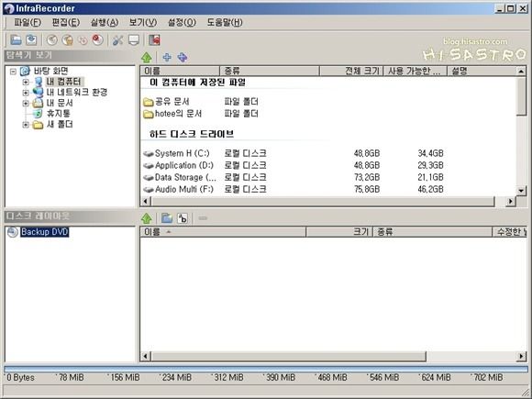Sort explorer list by 이름 column header
Screen dimensions: 532x399
pyautogui.click(x=180, y=71)
